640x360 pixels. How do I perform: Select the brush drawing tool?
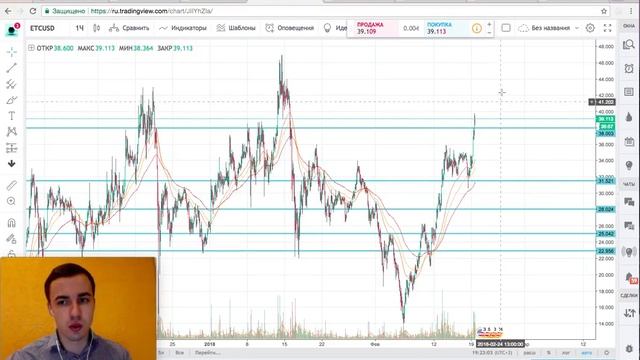click(x=11, y=100)
